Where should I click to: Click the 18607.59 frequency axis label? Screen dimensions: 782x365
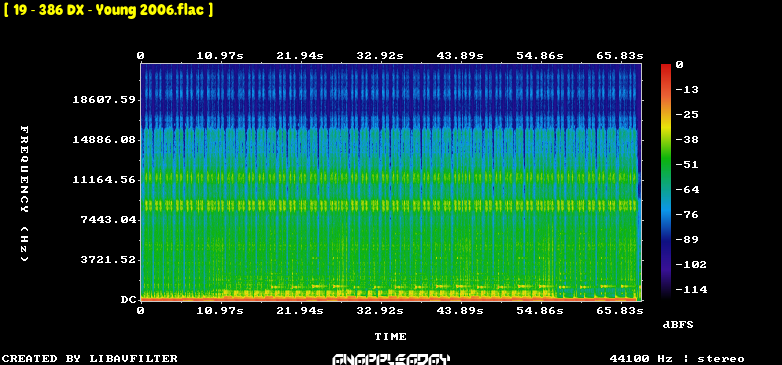[104, 100]
